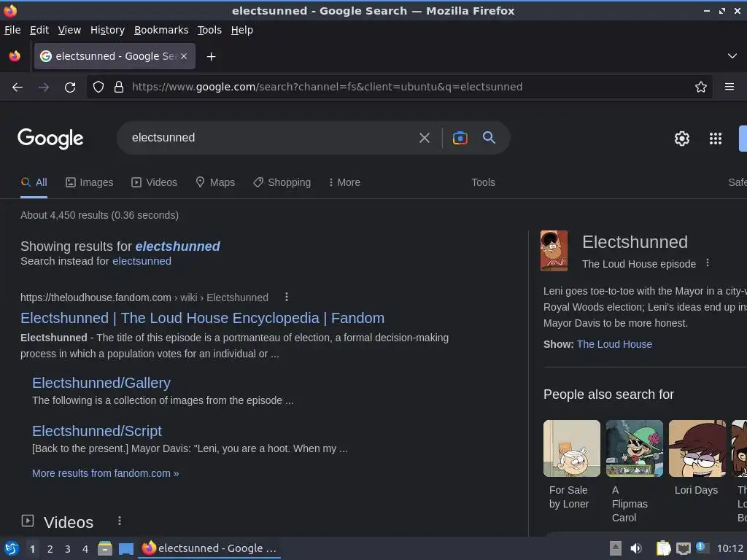The image size is (747, 560).
Task: Open the network monitor tray icon
Action: click(x=683, y=548)
